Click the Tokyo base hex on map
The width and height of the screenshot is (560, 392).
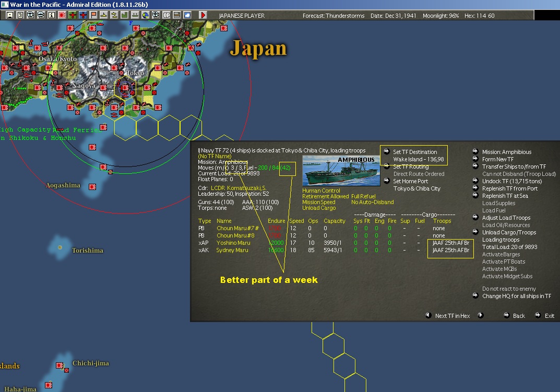click(x=125, y=88)
